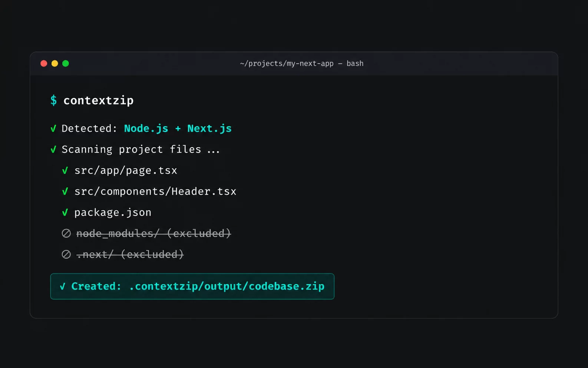Click the checkmark beside 'Detected:'

click(53, 128)
